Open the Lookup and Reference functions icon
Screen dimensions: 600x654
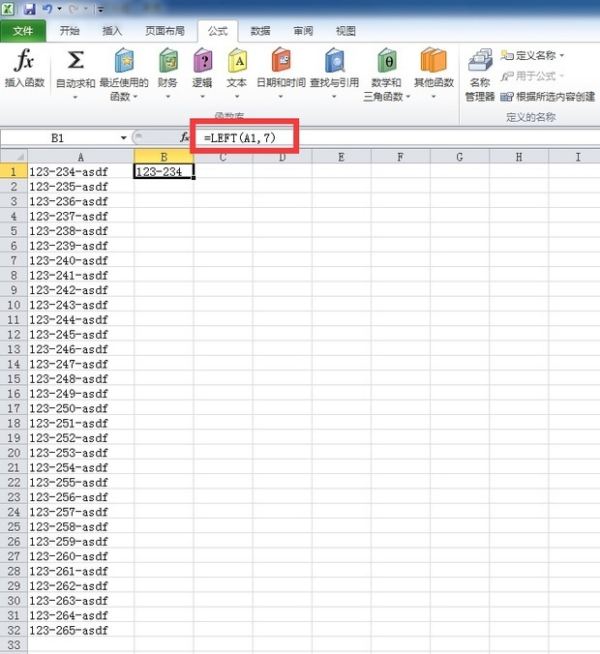pos(334,60)
